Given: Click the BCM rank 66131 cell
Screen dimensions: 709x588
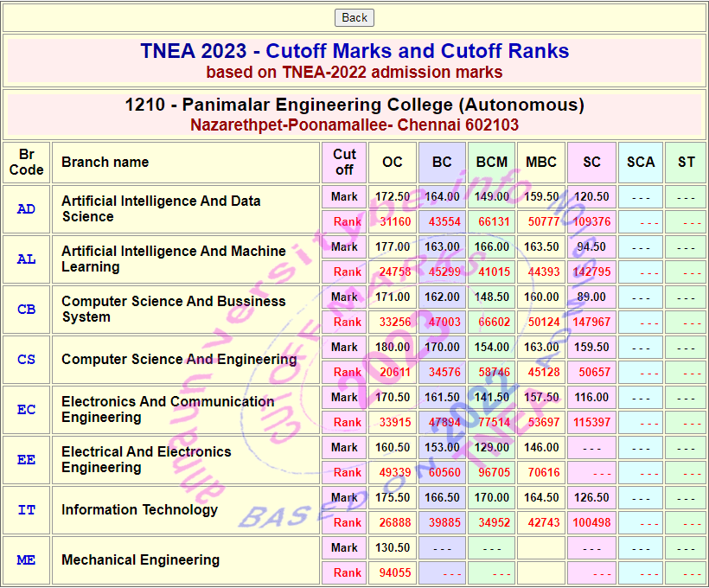Looking at the screenshot, I should point(491,221).
